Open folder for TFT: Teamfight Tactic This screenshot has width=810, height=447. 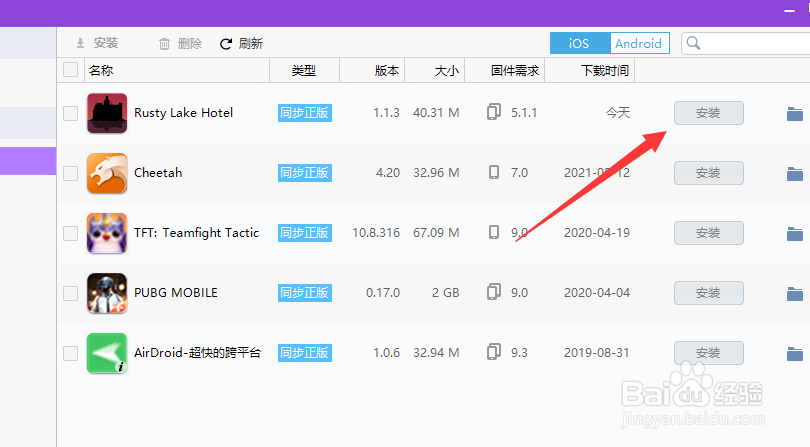pos(795,233)
